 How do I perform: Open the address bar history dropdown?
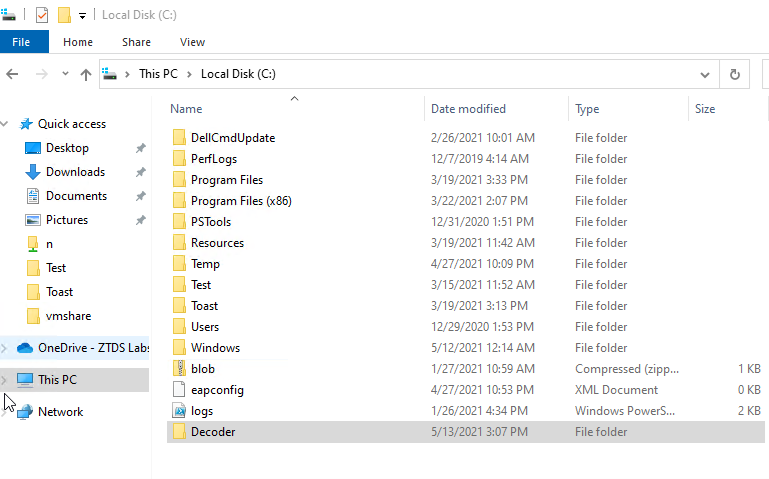click(705, 75)
